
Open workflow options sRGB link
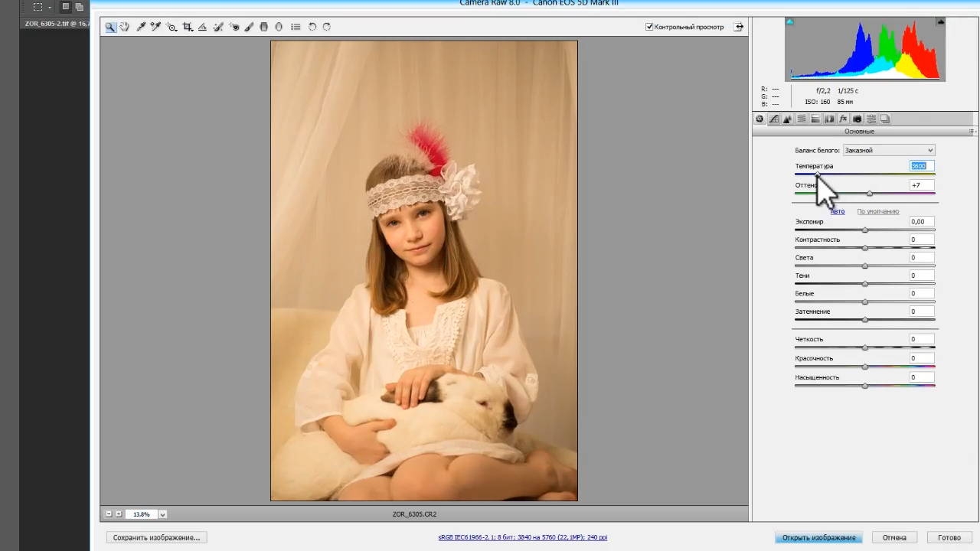pyautogui.click(x=523, y=537)
